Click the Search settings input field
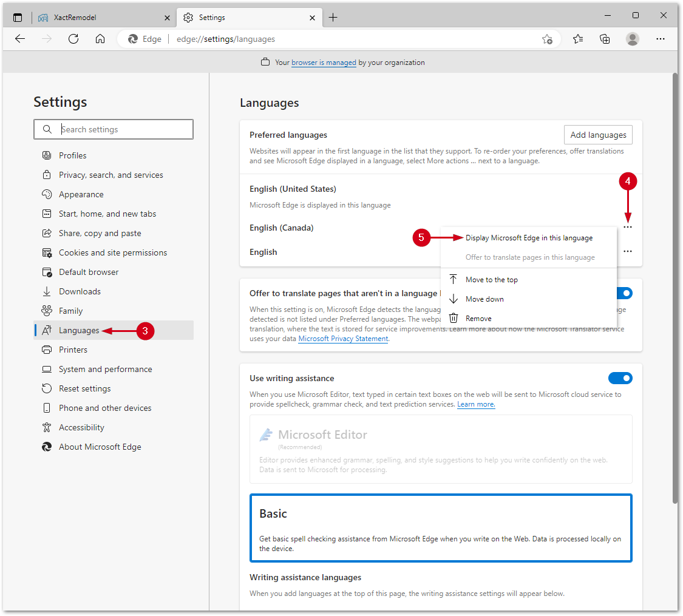This screenshot has height=616, width=683. click(121, 129)
